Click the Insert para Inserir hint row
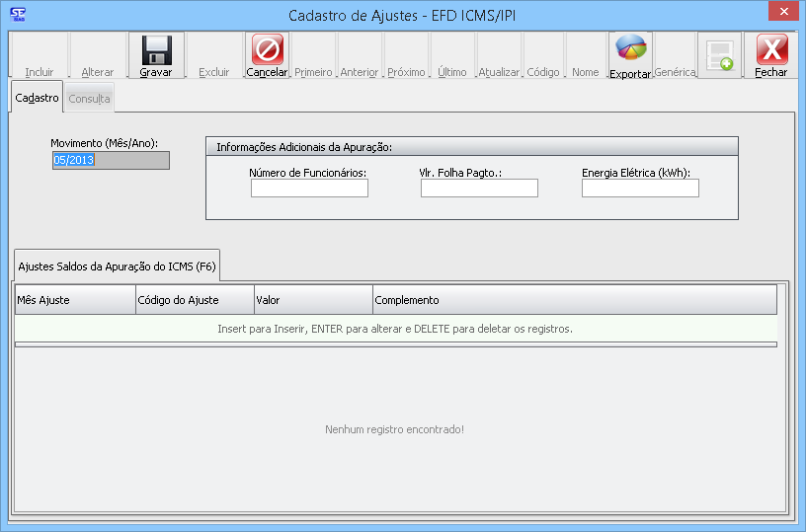Viewport: 806px width, 532px height. (x=395, y=329)
